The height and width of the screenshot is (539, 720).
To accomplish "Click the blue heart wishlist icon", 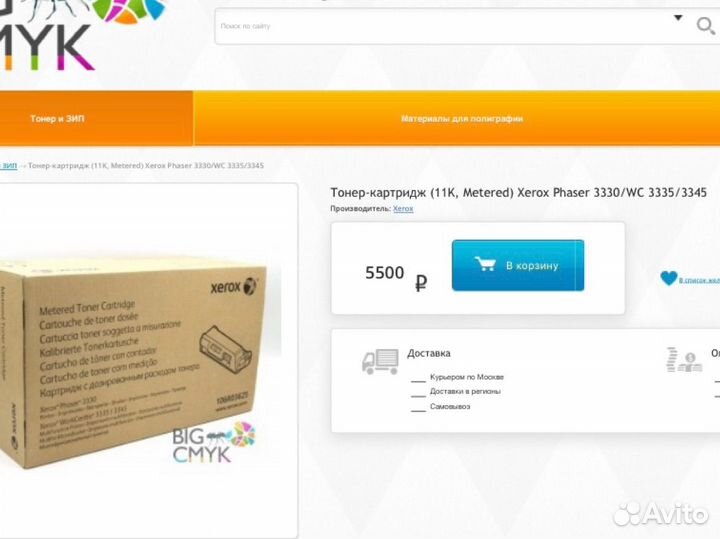I will click(x=669, y=278).
